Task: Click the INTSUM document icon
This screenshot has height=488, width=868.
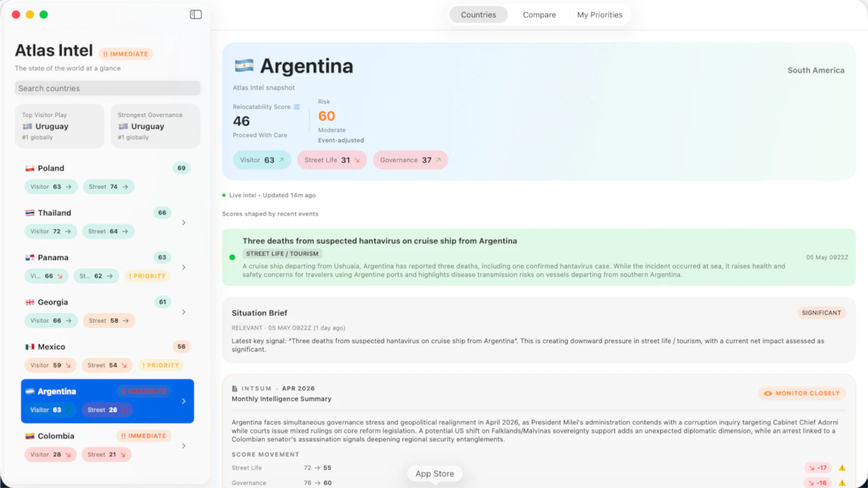Action: (235, 389)
